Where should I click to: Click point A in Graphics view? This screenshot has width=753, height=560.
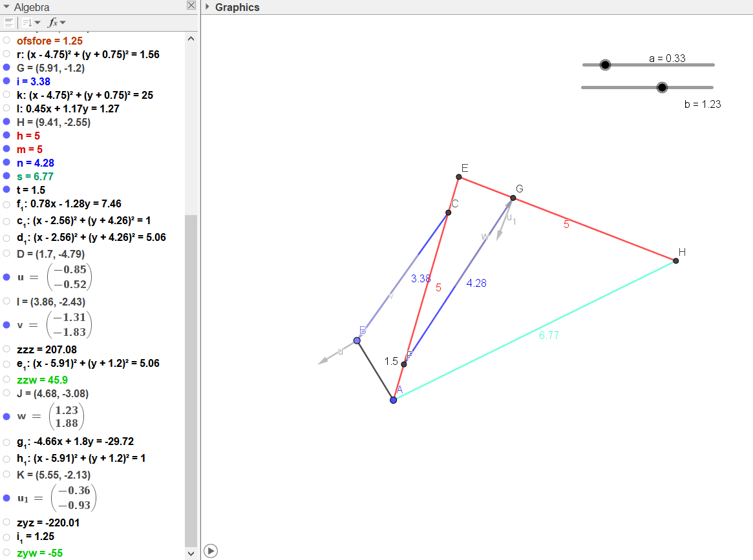[x=394, y=400]
